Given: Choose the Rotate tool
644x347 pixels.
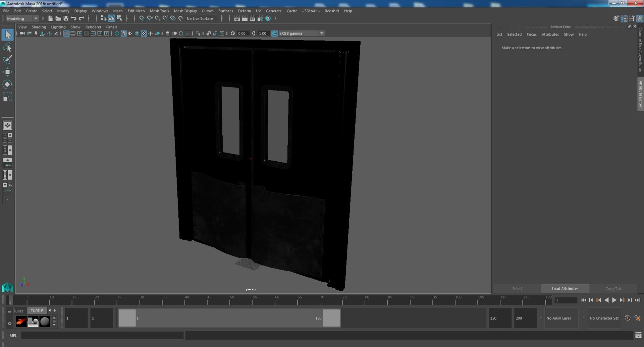Looking at the screenshot, I should pos(7,84).
